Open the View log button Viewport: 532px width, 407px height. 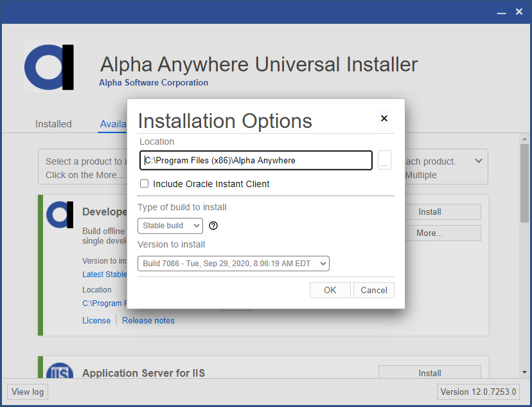[x=28, y=392]
